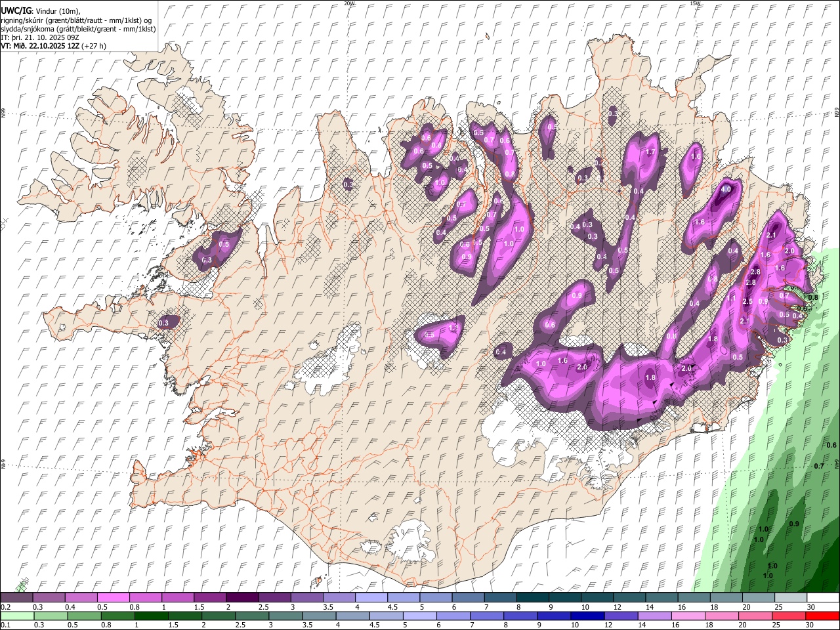840x630 pixels.
Task: Click the 'IT: þri. 21. 10. 2025 09Z' line
Action: (x=39, y=37)
